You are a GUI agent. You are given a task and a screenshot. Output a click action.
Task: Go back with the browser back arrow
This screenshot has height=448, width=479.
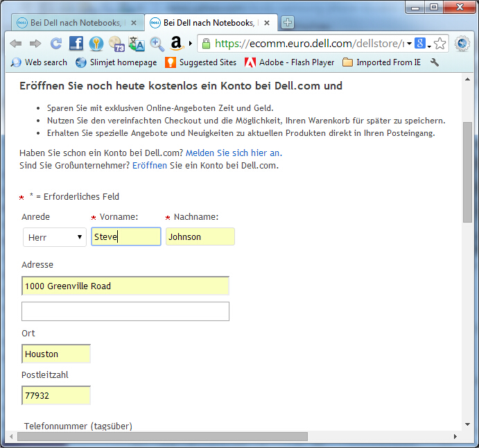point(15,44)
